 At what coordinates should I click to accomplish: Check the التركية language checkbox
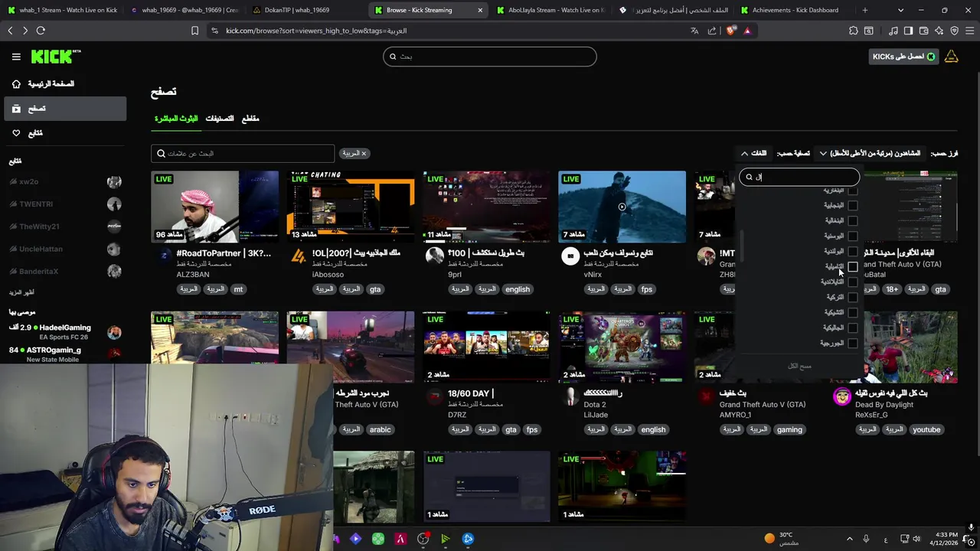coord(853,298)
